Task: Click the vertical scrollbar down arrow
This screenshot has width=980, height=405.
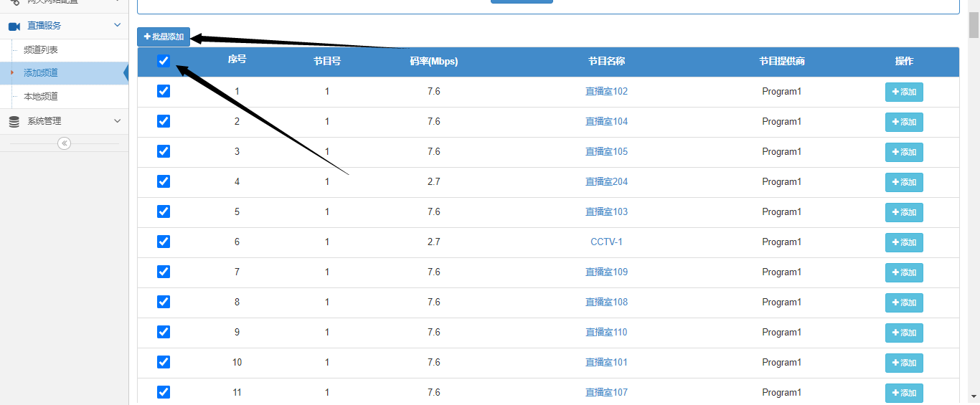Action: (974, 396)
